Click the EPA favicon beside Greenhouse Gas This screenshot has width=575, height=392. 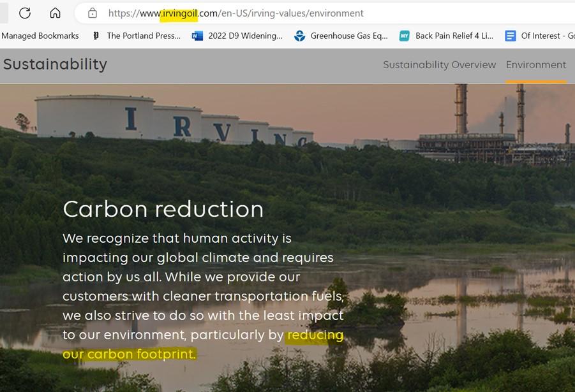pos(299,36)
